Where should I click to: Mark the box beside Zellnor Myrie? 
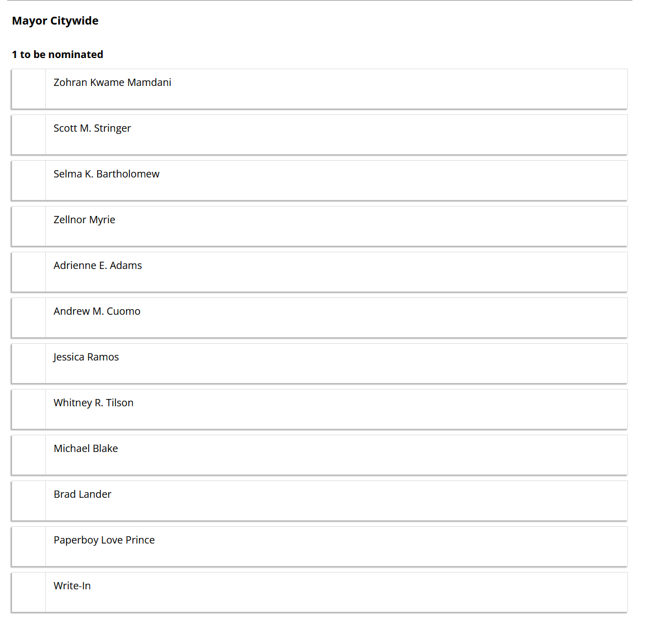28,226
